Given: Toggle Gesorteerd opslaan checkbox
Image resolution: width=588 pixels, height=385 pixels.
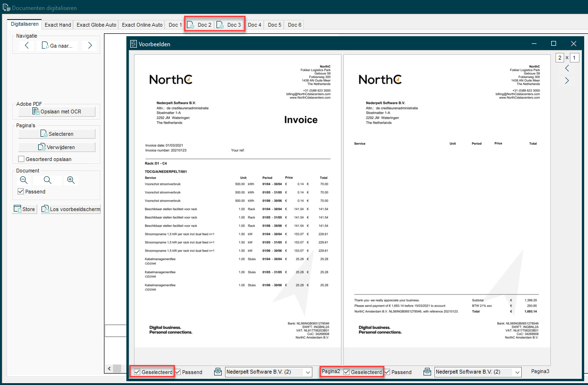Looking at the screenshot, I should point(21,159).
